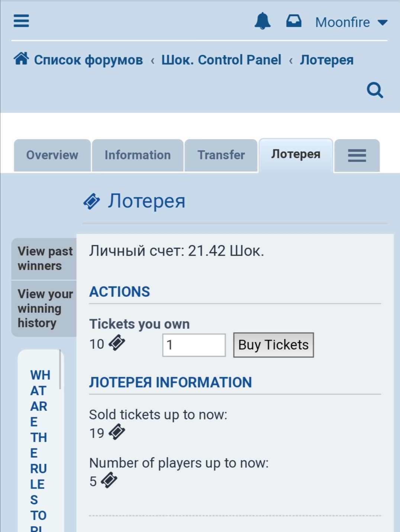
Task: Open the Information tab
Action: [x=138, y=155]
